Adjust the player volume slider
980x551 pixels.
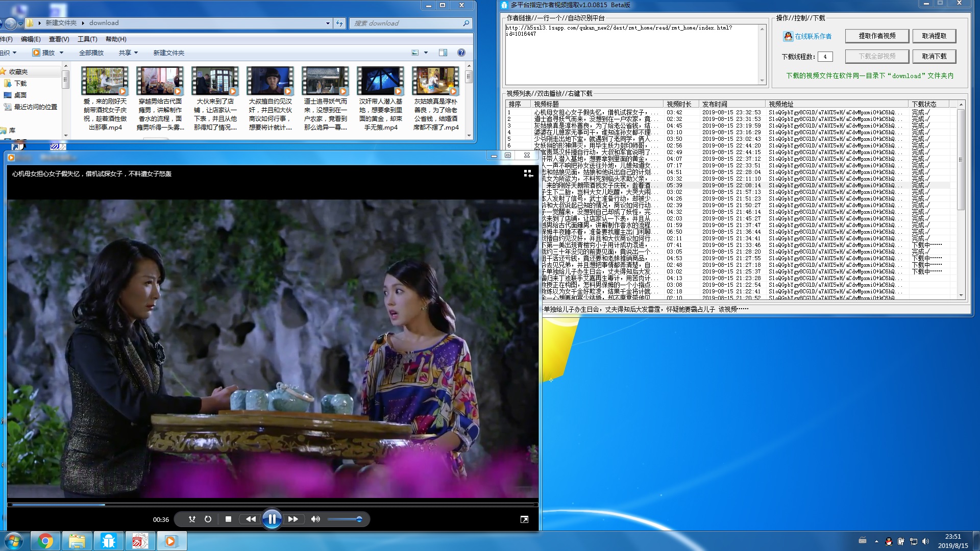point(345,519)
